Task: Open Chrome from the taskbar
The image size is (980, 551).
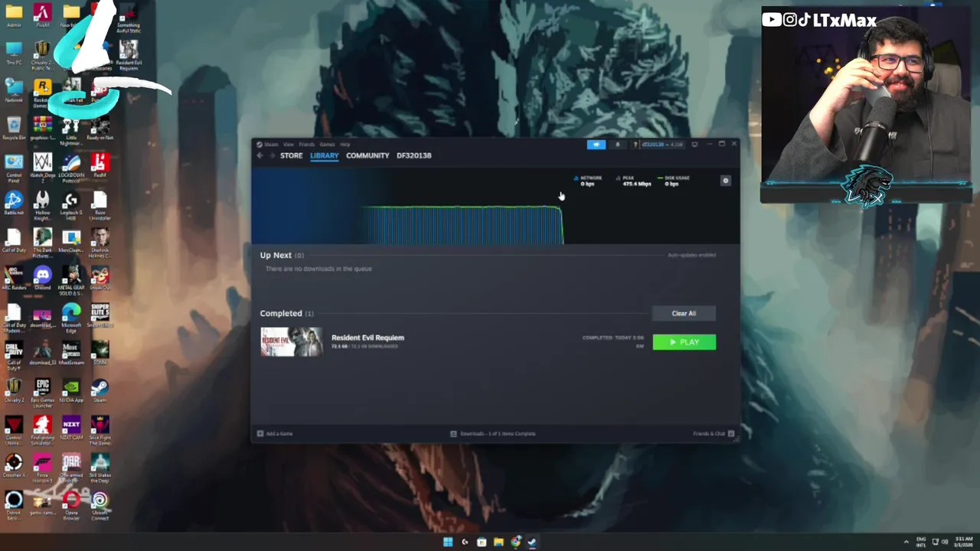Action: [515, 542]
